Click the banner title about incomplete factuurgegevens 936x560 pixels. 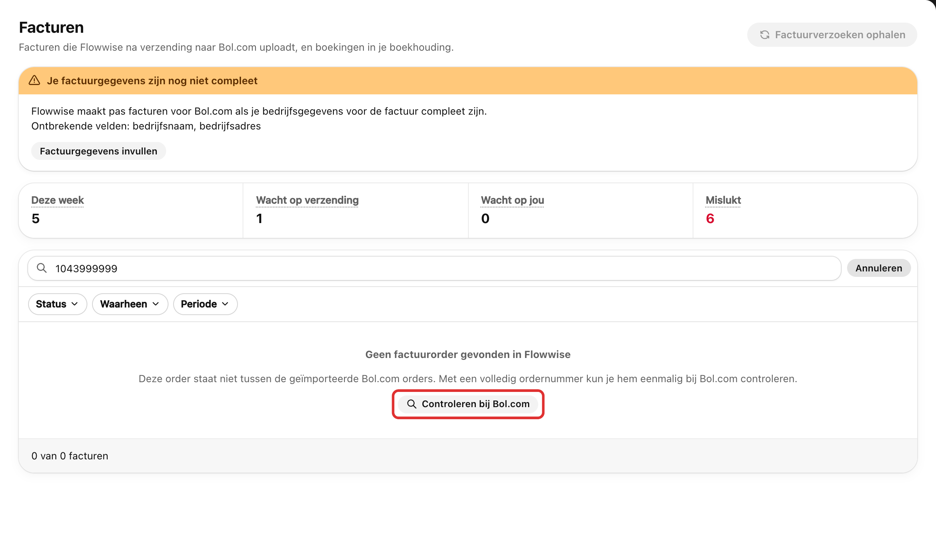(x=152, y=81)
